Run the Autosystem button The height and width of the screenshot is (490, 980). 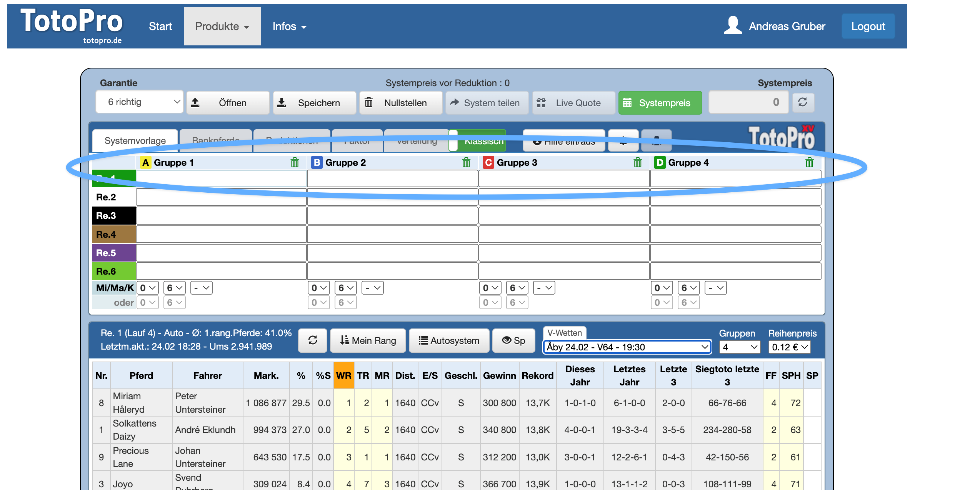pyautogui.click(x=449, y=340)
